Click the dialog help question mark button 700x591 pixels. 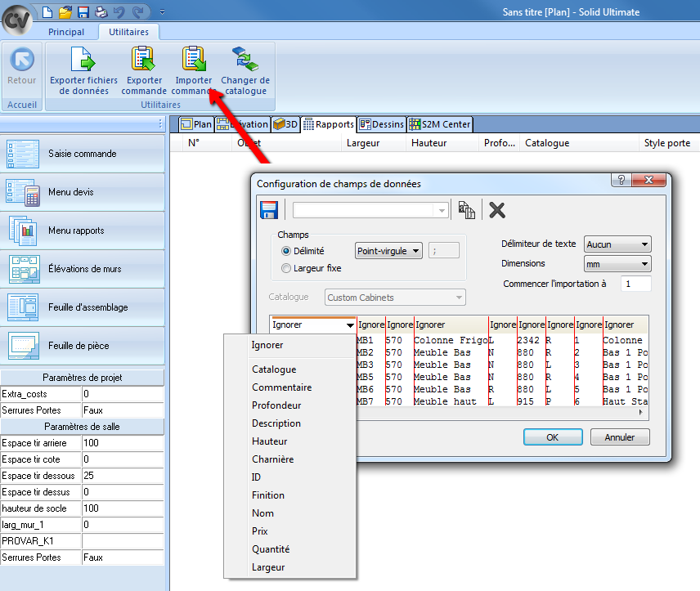[x=621, y=180]
